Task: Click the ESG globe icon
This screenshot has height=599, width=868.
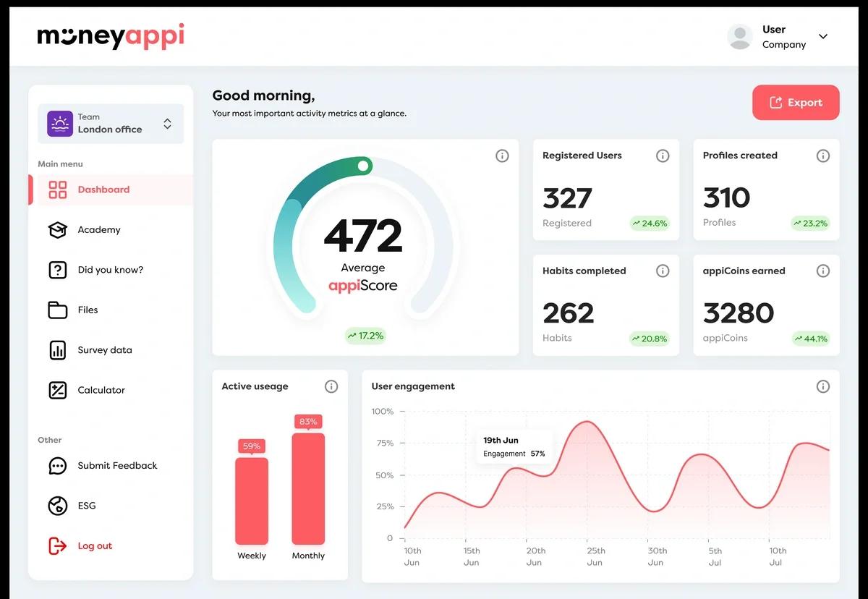Action: [57, 506]
